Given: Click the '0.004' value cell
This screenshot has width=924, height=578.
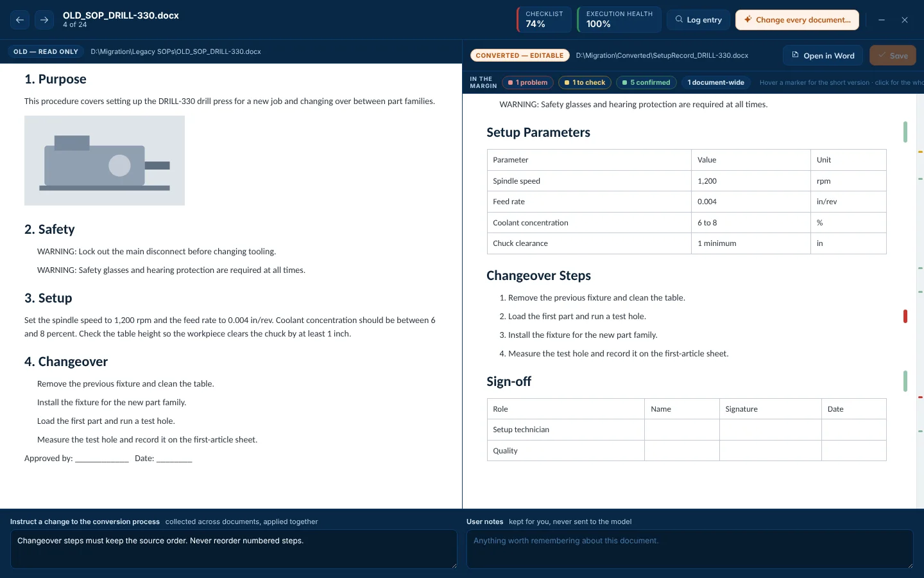Looking at the screenshot, I should point(751,202).
